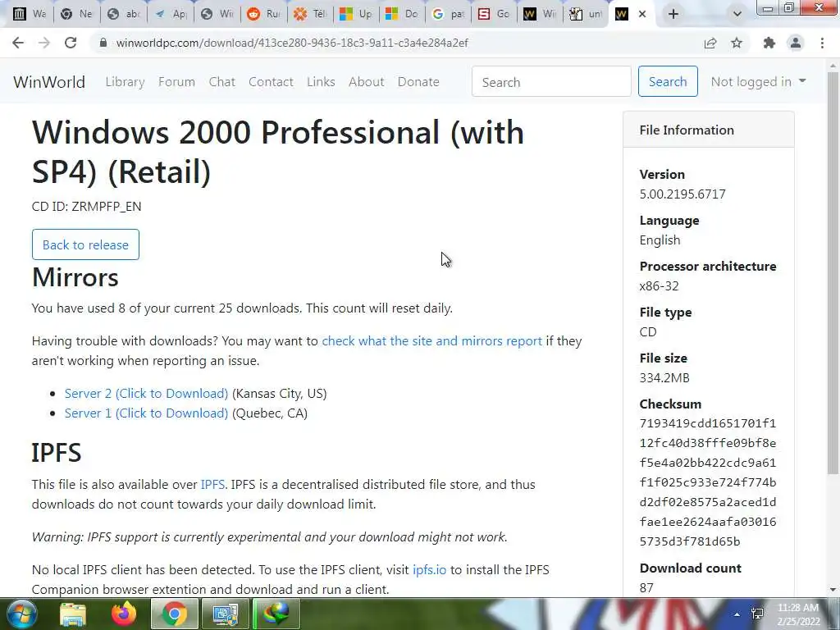Switch to the 'unt' tab
This screenshot has width=840, height=630.
[x=586, y=14]
